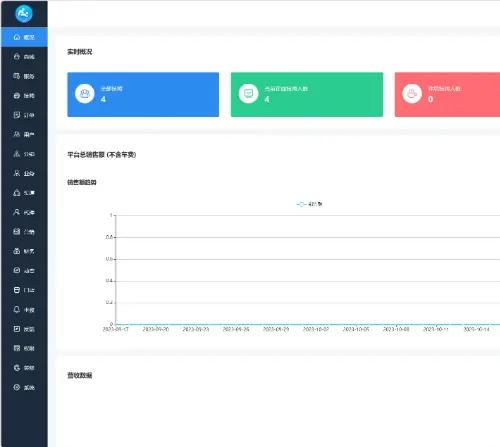
Task: Click the shop bag icon in sidebar
Action: pos(17,56)
